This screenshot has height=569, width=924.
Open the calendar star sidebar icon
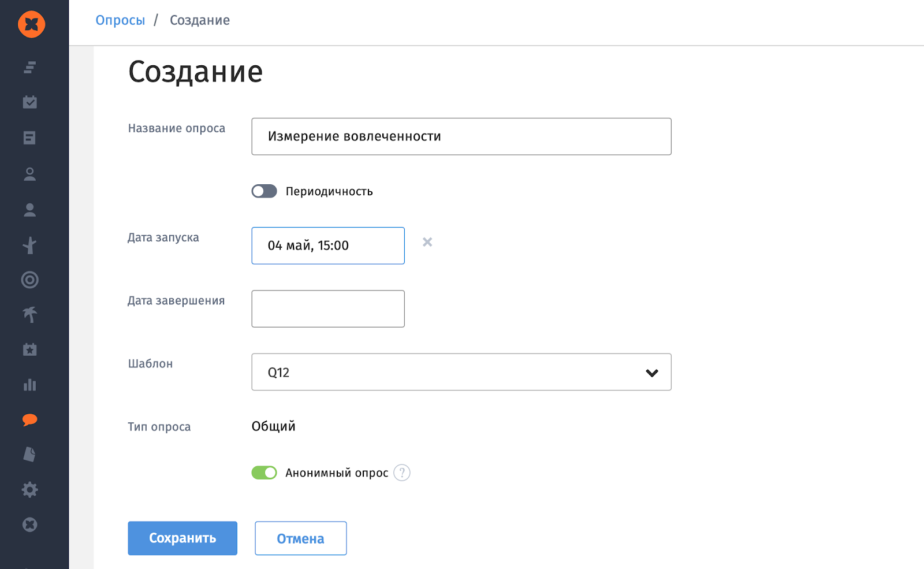[x=30, y=349]
